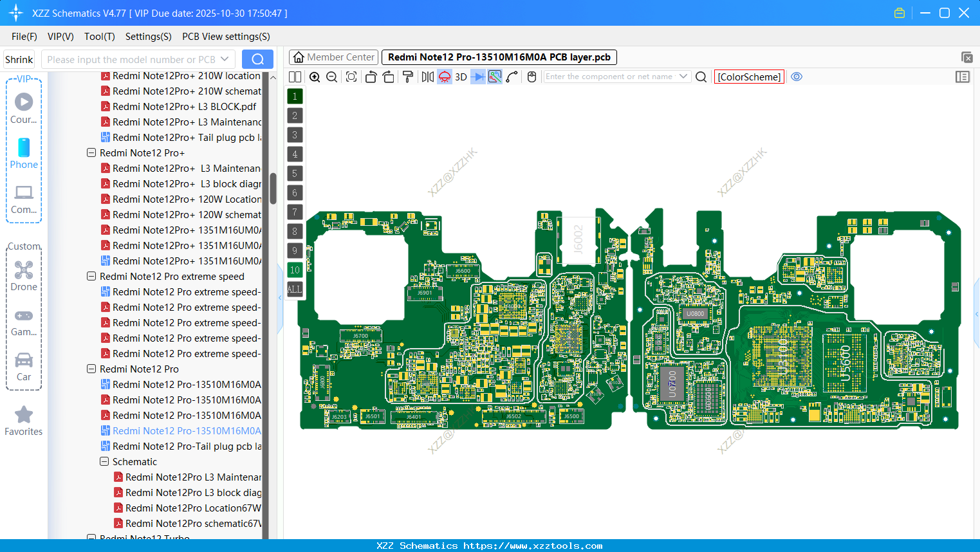Click the Shrink button
The width and height of the screenshot is (980, 552).
(19, 59)
